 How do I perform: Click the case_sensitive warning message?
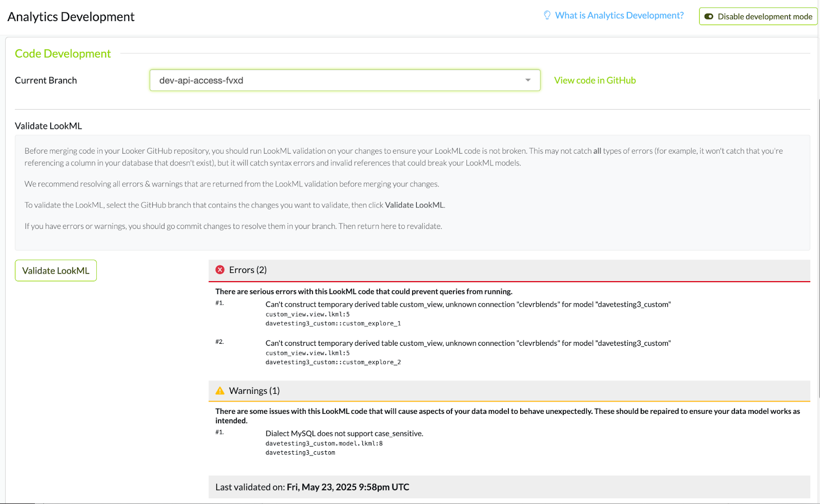click(x=344, y=433)
